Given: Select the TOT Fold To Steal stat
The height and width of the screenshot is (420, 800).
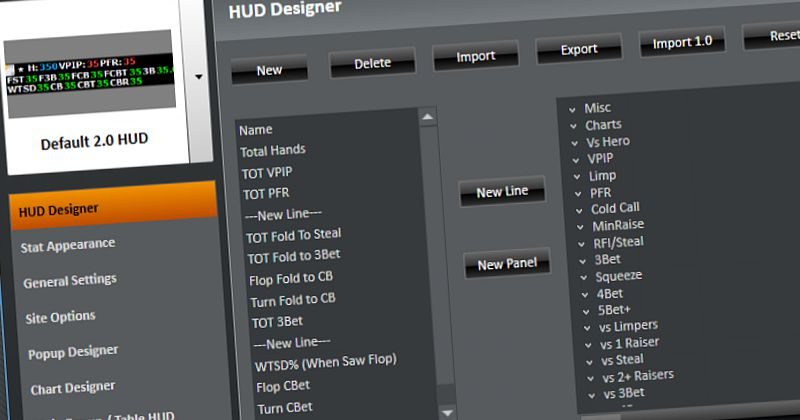Looking at the screenshot, I should click(x=293, y=236).
